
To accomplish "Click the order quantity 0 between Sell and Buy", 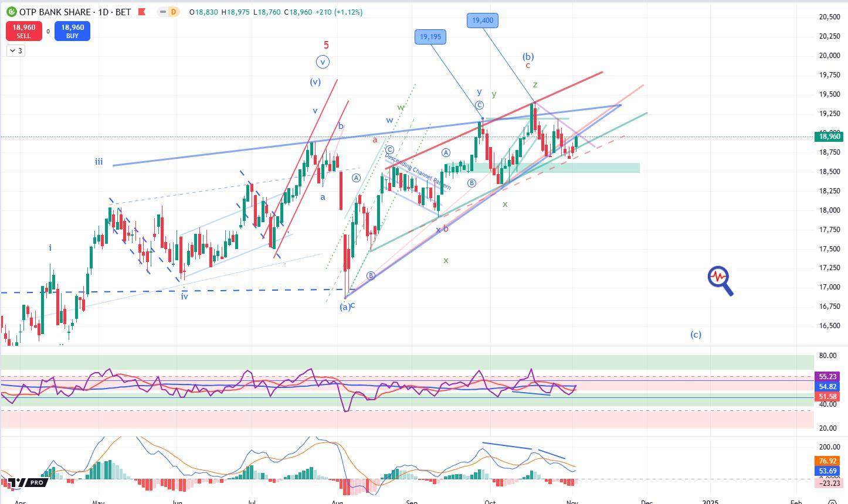I will click(48, 32).
